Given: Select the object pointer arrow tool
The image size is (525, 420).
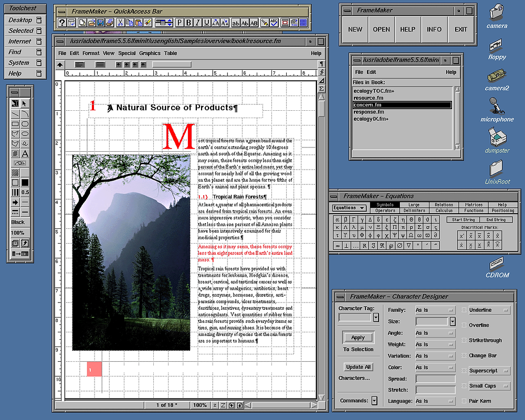Looking at the screenshot, I should point(25,103).
